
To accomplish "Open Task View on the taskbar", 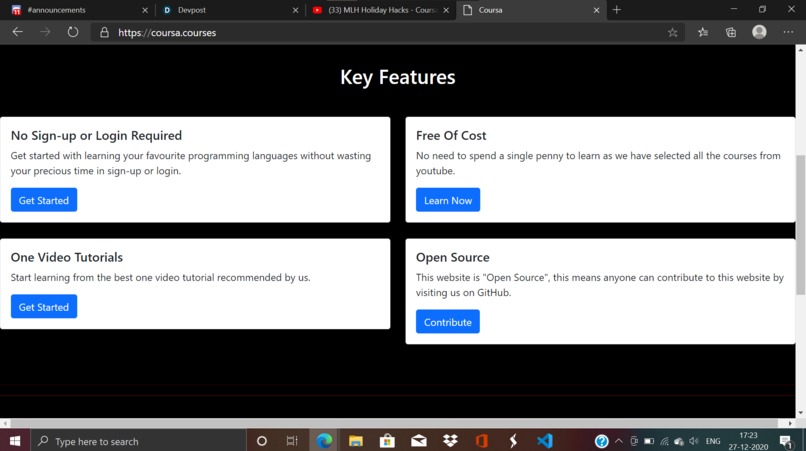I will click(x=292, y=441).
